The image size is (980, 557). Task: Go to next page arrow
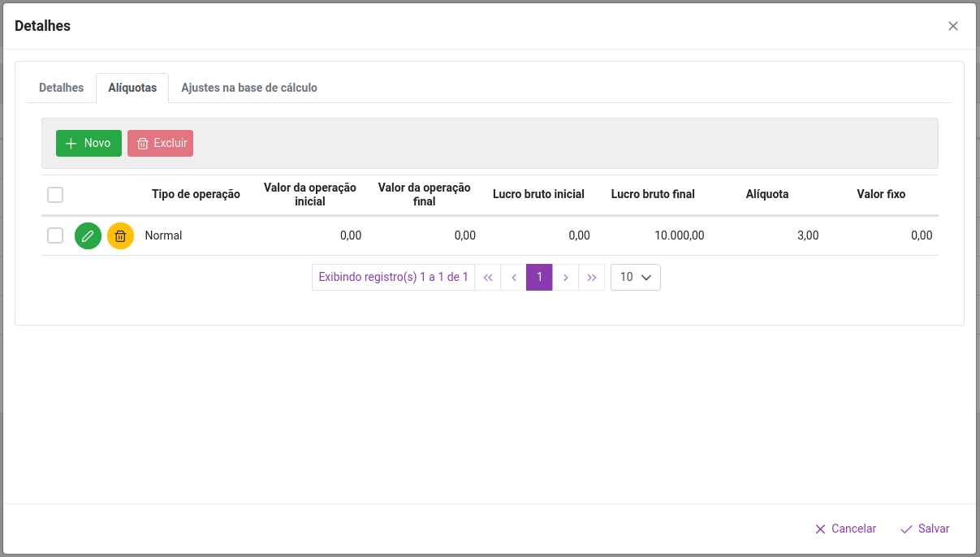565,278
